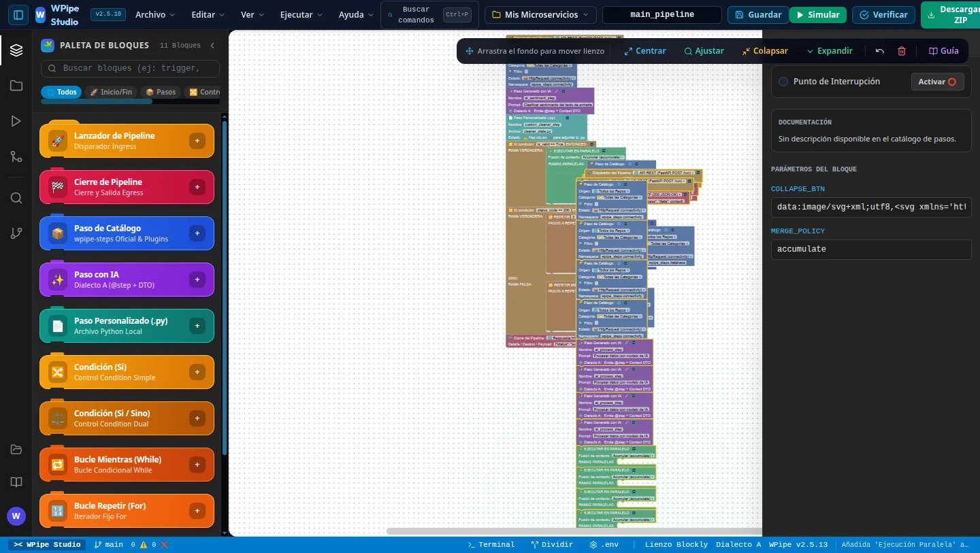The height and width of the screenshot is (553, 980).
Task: Click the main_pipeline name field
Action: [x=662, y=15]
